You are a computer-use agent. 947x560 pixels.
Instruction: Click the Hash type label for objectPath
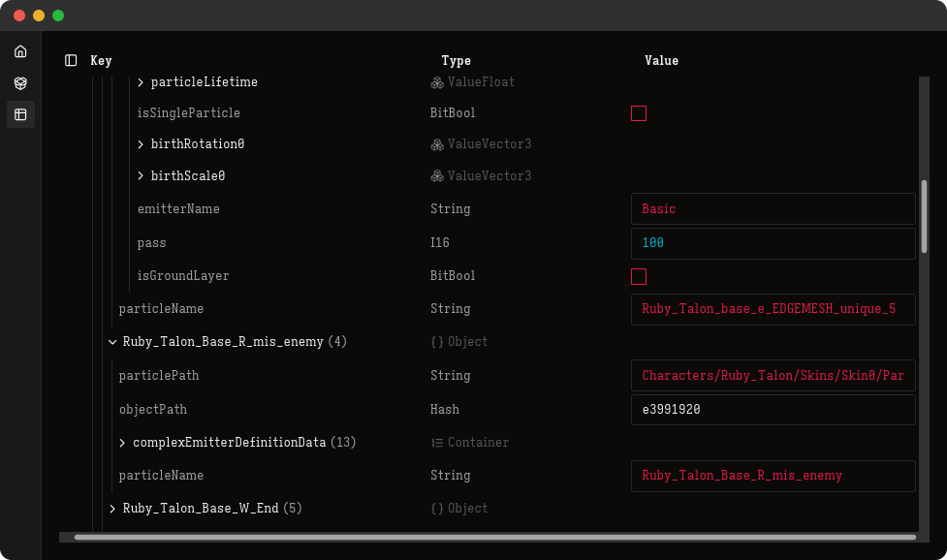click(x=445, y=410)
